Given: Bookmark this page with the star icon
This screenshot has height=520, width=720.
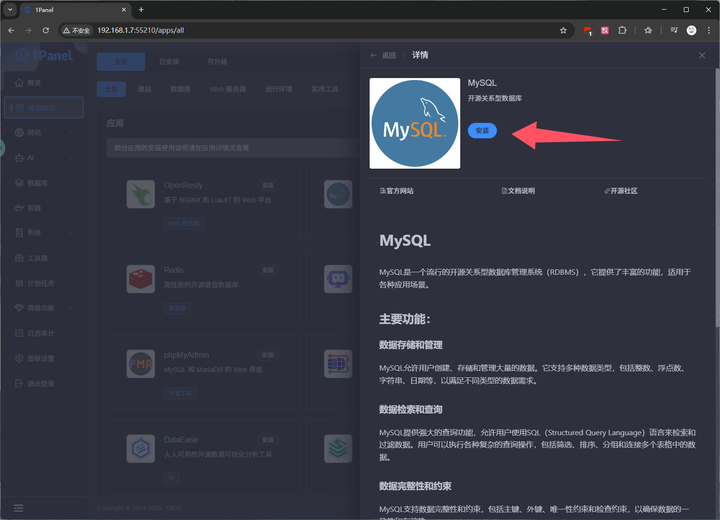Looking at the screenshot, I should [563, 30].
